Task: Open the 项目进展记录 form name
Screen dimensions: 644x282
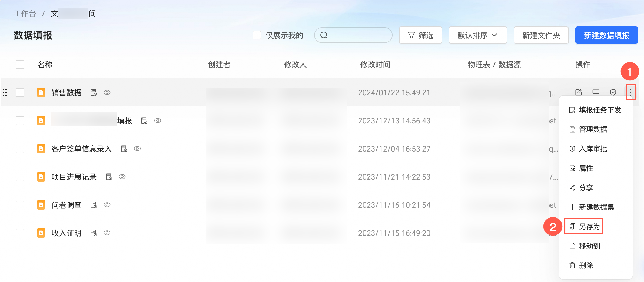Action: (74, 177)
